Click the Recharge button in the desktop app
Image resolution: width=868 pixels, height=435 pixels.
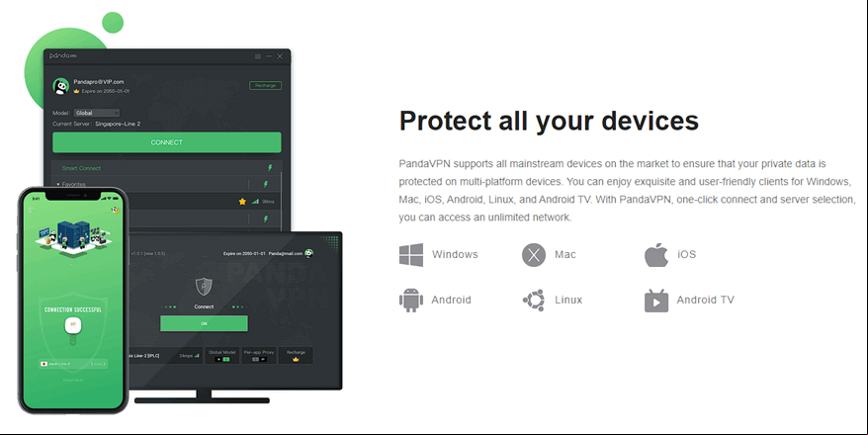click(x=265, y=85)
